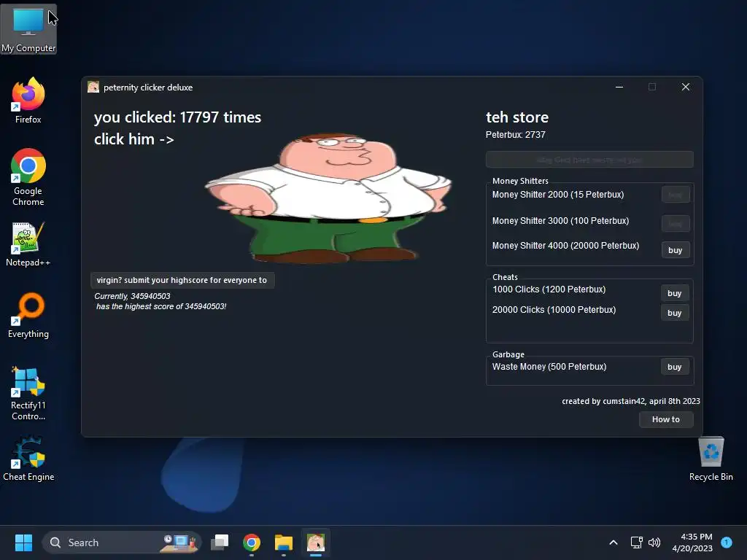The image size is (747, 560).
Task: Click 'created by cumstain42' credit text
Action: pyautogui.click(x=631, y=401)
